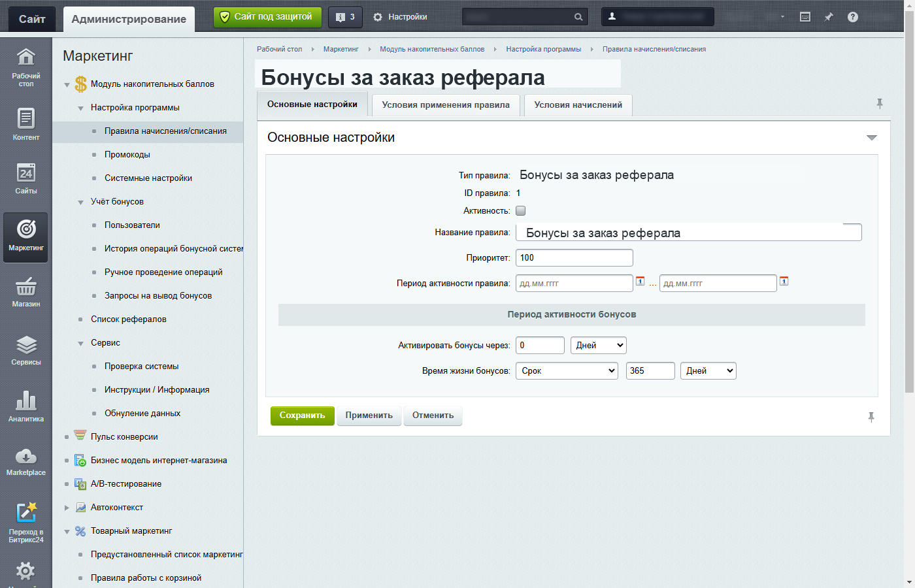This screenshot has height=588, width=915.
Task: Toggle the Активность checkbox
Action: pos(521,211)
